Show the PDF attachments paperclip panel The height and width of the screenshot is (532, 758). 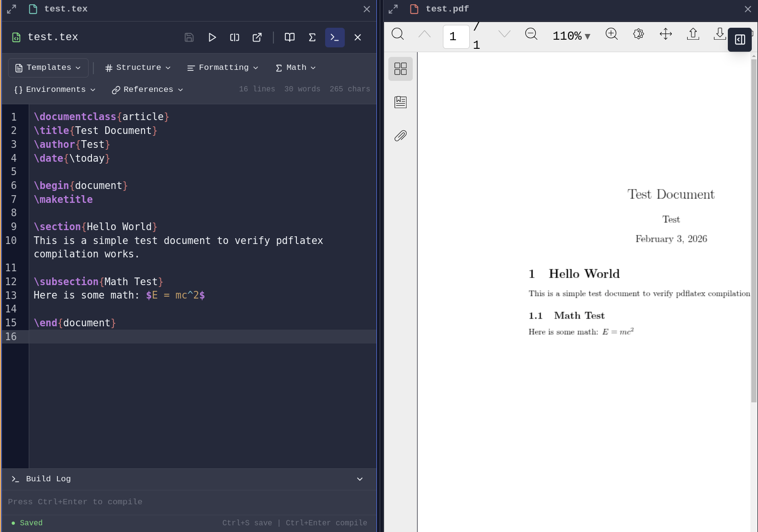click(x=400, y=136)
